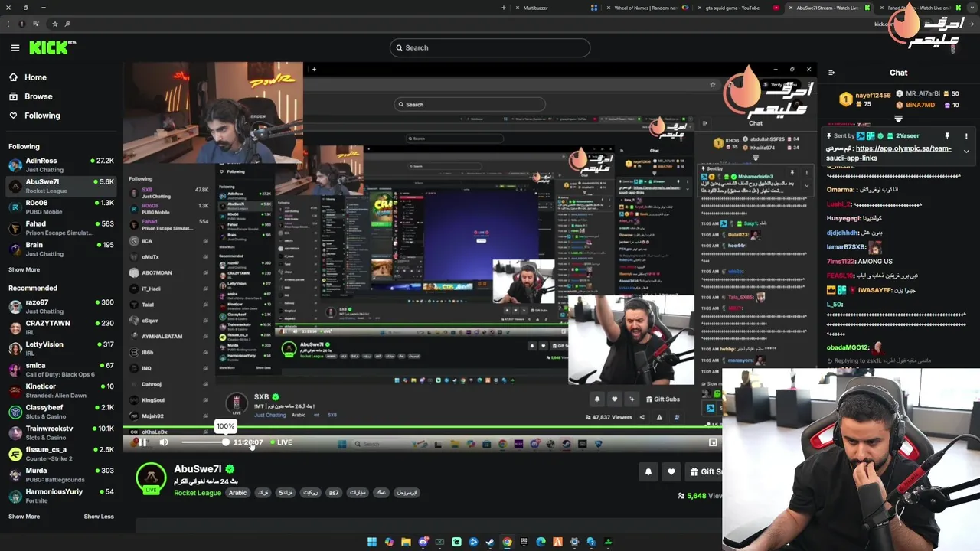Open R0o08 PUBG Mobile channel
Screen dimensions: 980x551
(61, 207)
